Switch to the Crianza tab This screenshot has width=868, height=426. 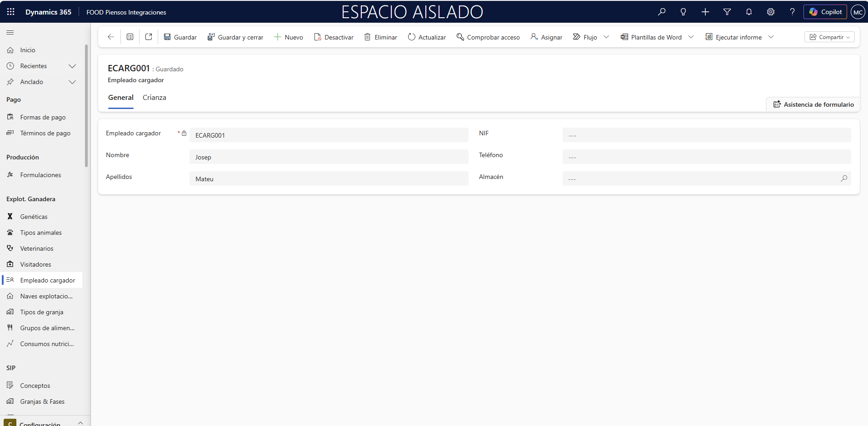click(154, 97)
